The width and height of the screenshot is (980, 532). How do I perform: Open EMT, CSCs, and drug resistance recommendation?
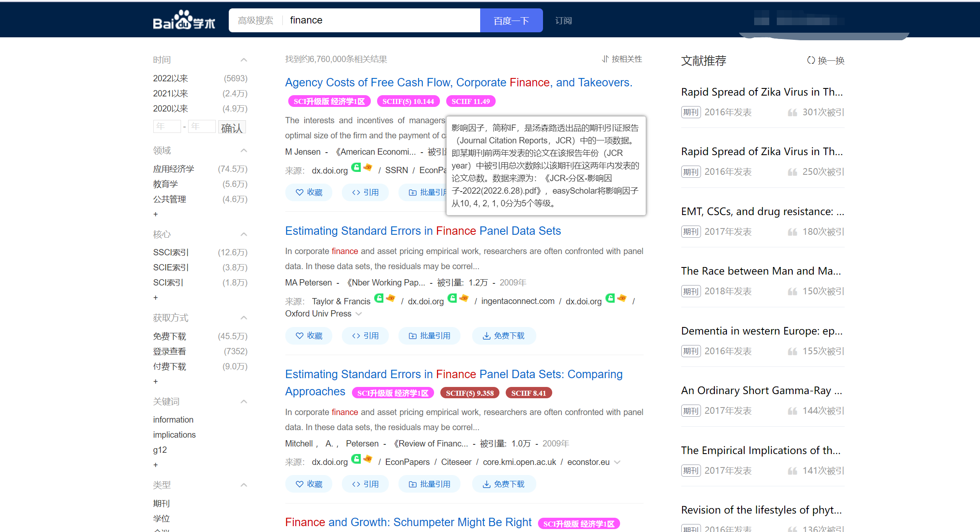[763, 212]
